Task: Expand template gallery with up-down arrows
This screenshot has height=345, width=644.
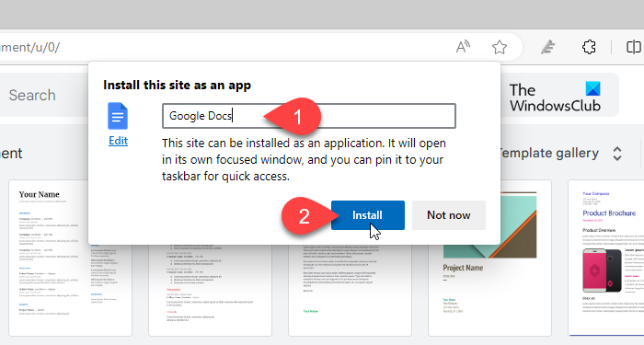Action: pyautogui.click(x=617, y=154)
